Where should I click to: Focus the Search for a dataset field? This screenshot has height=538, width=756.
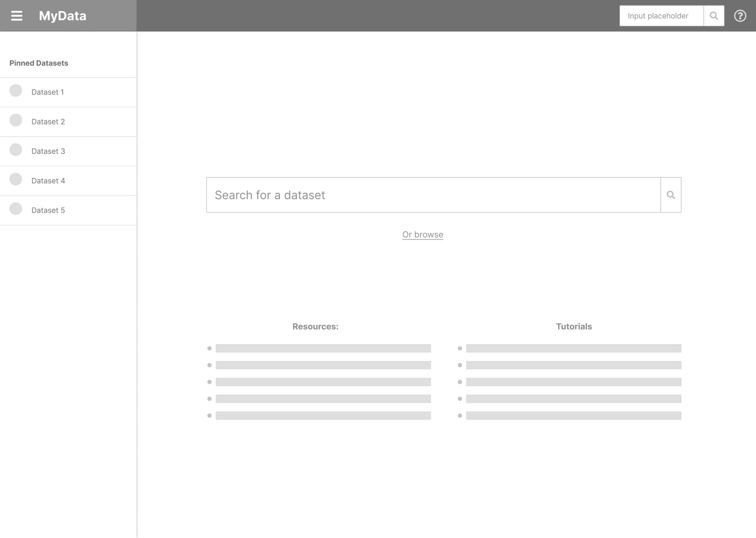coord(433,195)
